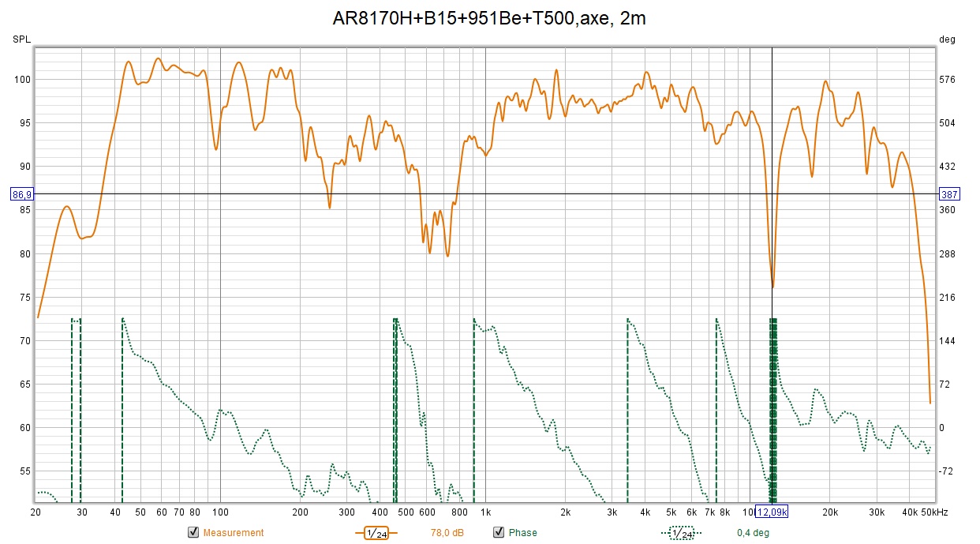Click the 576 tick on degree axis

pos(948,80)
